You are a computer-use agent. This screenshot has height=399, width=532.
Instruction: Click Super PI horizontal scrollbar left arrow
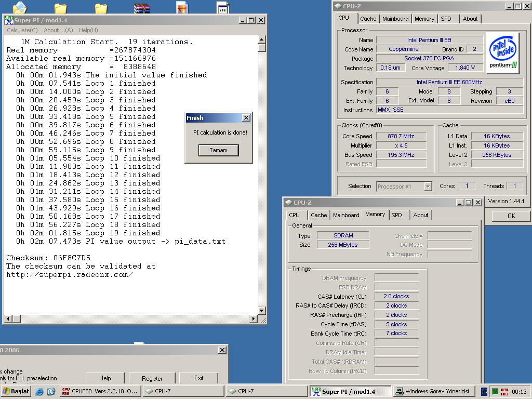click(8, 318)
